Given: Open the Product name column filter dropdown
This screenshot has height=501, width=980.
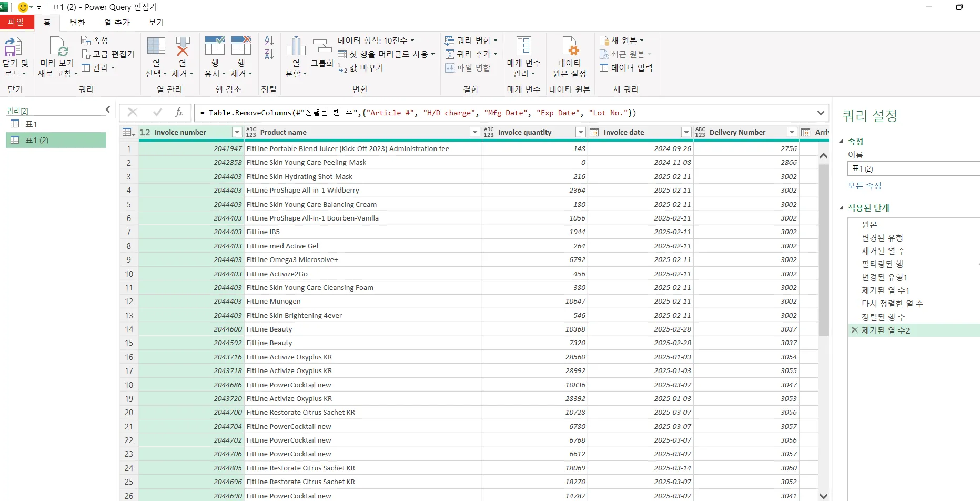Looking at the screenshot, I should tap(475, 132).
